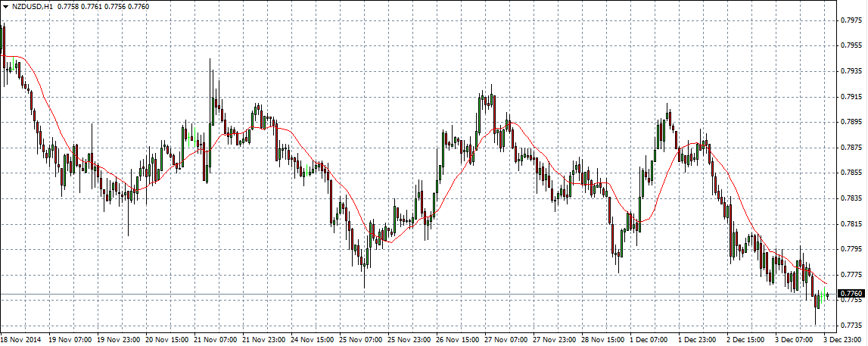Click the 19 Nov 23:00 time label
Image resolution: width=868 pixels, height=346 pixels.
(x=118, y=340)
